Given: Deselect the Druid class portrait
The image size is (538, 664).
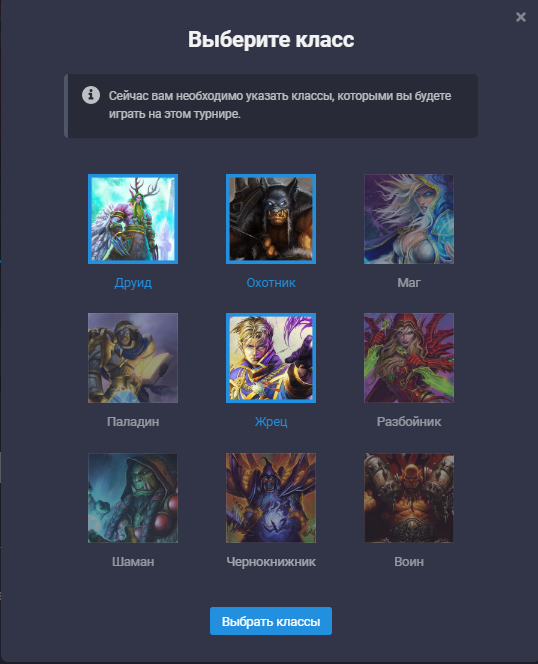Looking at the screenshot, I should [x=133, y=219].
